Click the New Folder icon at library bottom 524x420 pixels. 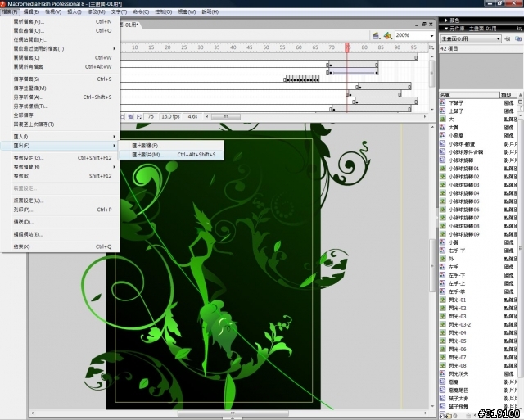(x=449, y=416)
